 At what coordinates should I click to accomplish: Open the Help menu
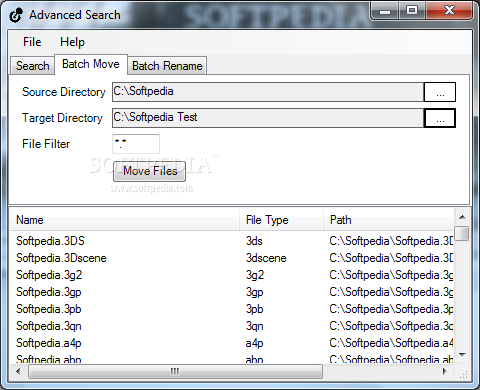point(72,42)
